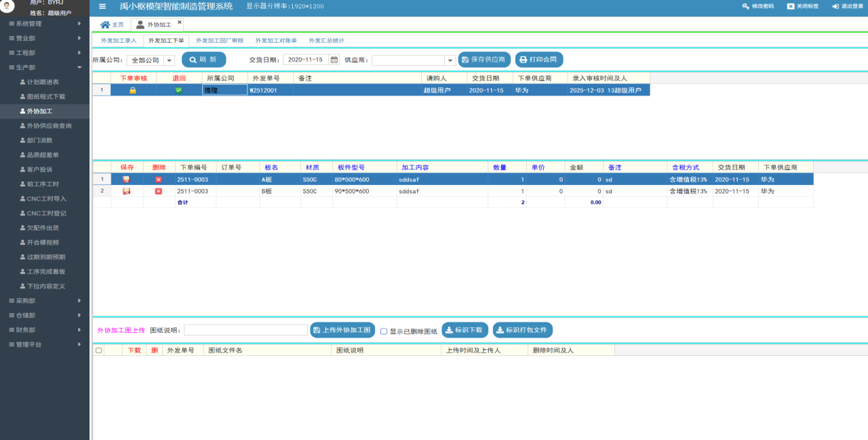868x440 pixels.
Task: Close the 外协加工 tab with its X
Action: point(180,22)
